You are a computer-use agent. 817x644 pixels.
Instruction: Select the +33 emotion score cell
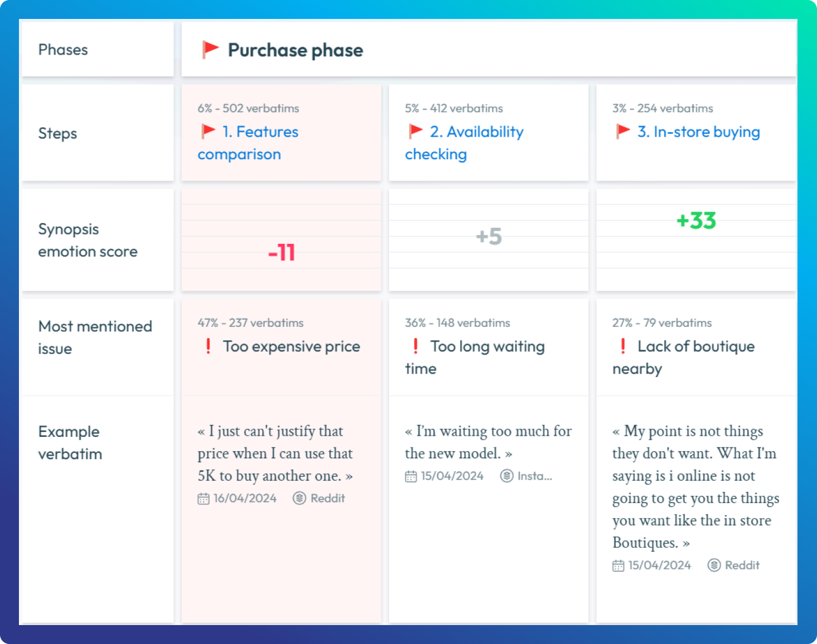[x=696, y=221]
